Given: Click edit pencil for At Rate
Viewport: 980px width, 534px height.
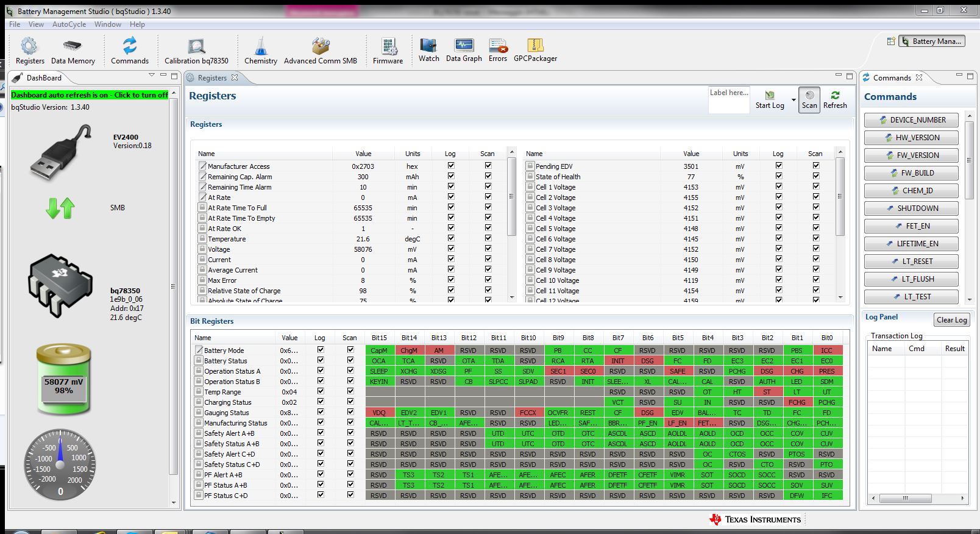Looking at the screenshot, I should [x=202, y=197].
